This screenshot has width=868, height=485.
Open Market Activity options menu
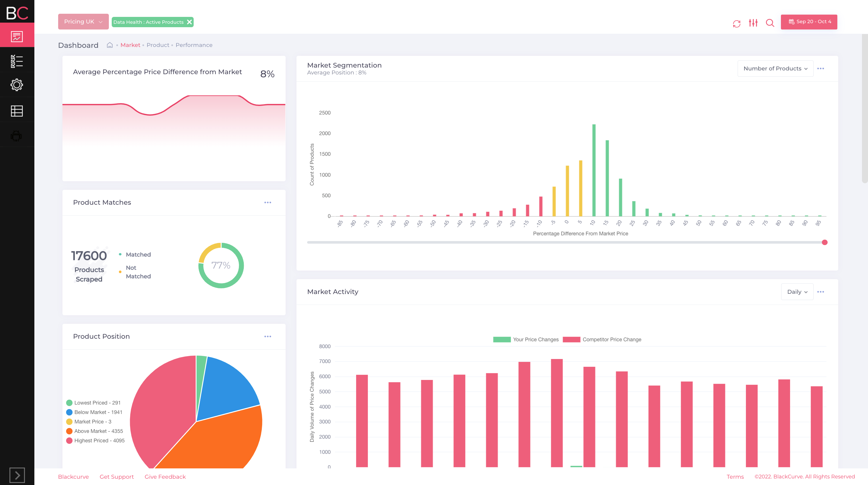[x=820, y=292]
